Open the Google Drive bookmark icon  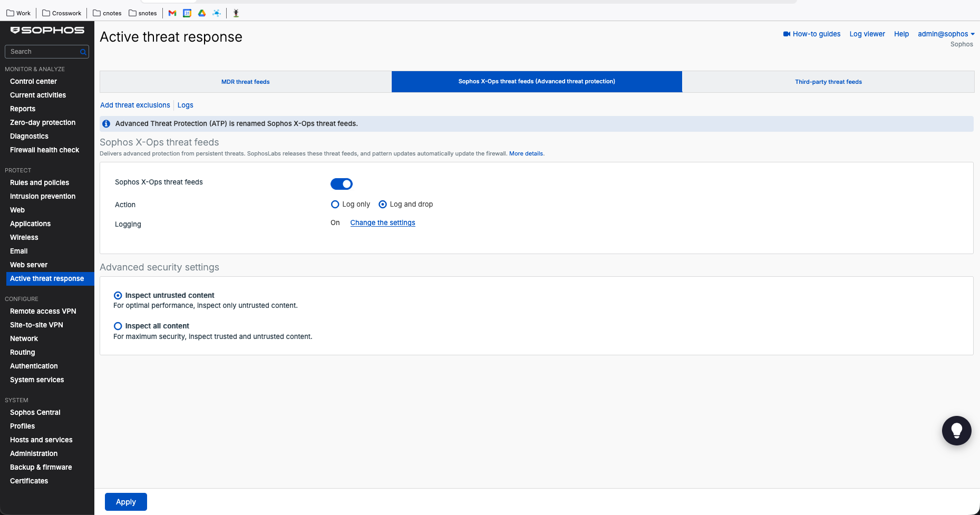[x=201, y=13]
